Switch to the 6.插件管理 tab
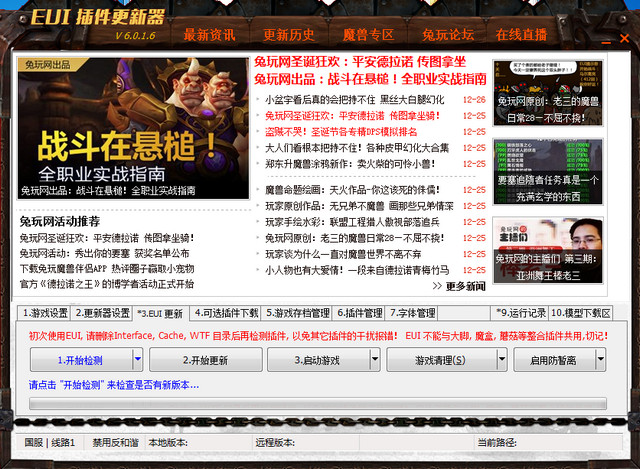Screen dimensions: 640x469 [359, 313]
